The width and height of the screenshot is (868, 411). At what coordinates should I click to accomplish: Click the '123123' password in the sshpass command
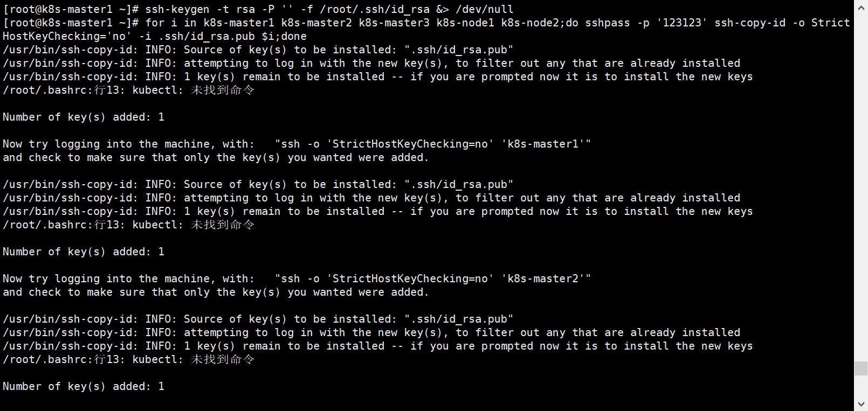coord(682,23)
